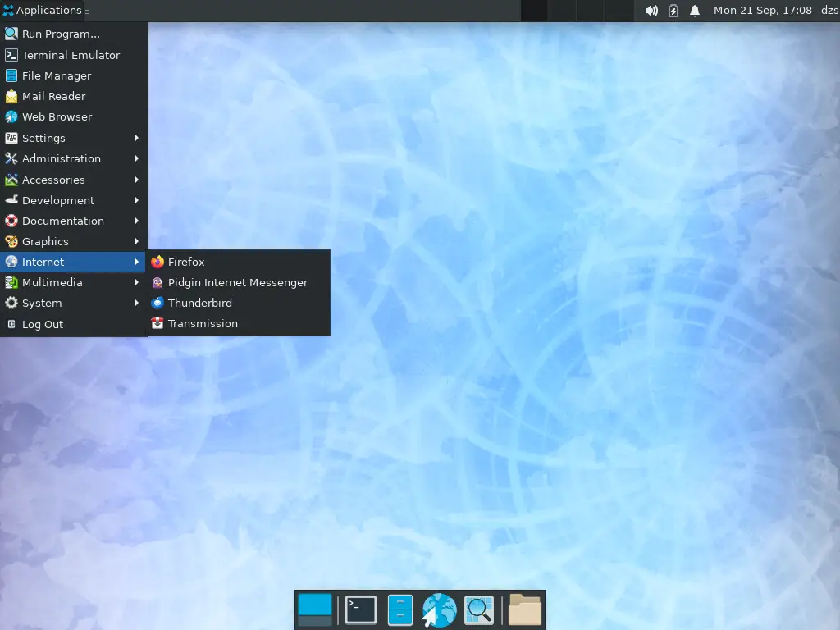Click the Internet globe icon in menu
Viewport: 840px width, 630px height.
(11, 262)
